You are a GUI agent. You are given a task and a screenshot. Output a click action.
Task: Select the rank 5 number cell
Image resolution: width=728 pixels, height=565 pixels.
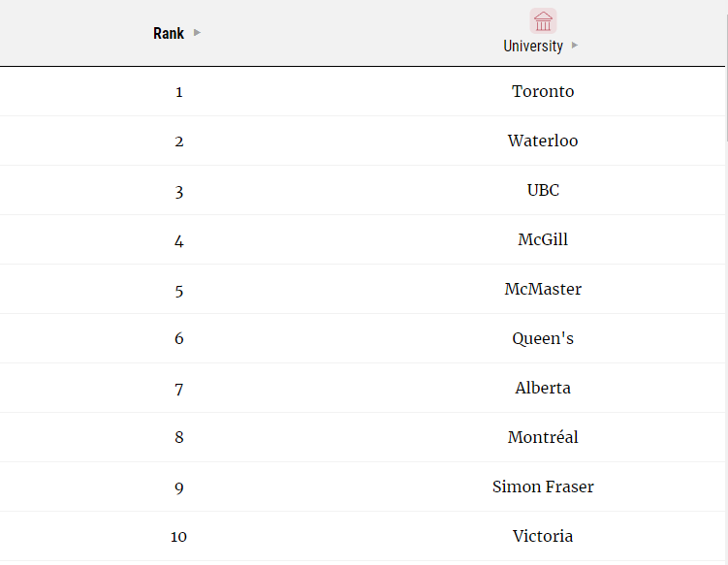tap(179, 291)
